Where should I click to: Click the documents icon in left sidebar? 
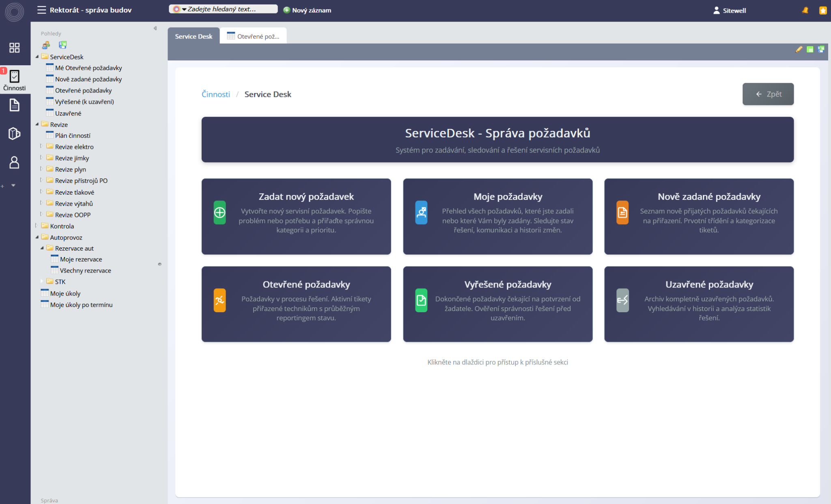[x=14, y=105]
